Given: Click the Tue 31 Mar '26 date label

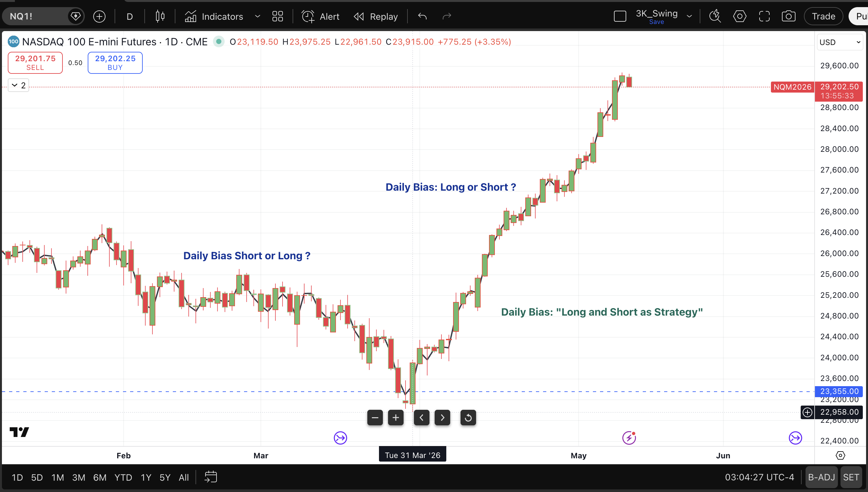Looking at the screenshot, I should point(413,455).
